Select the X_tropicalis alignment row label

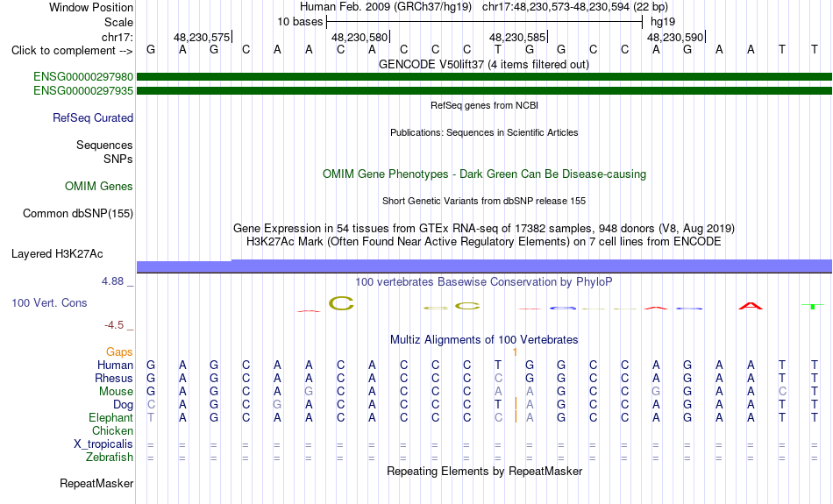103,444
